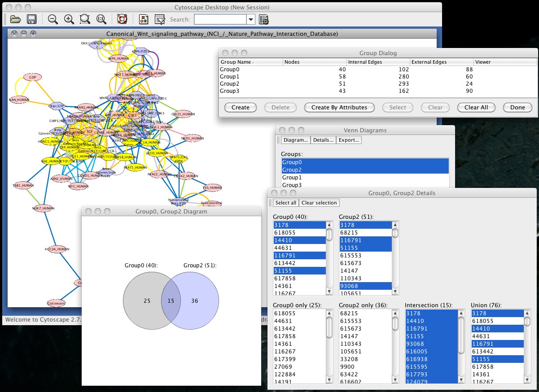Click the Viewer column header
This screenshot has height=392, width=539.
click(505, 62)
